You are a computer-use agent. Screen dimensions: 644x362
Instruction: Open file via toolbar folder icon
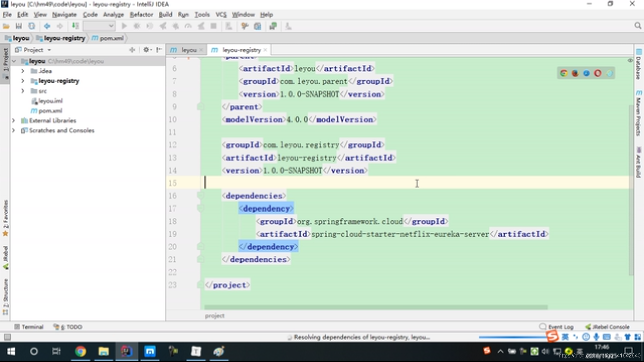click(x=6, y=26)
